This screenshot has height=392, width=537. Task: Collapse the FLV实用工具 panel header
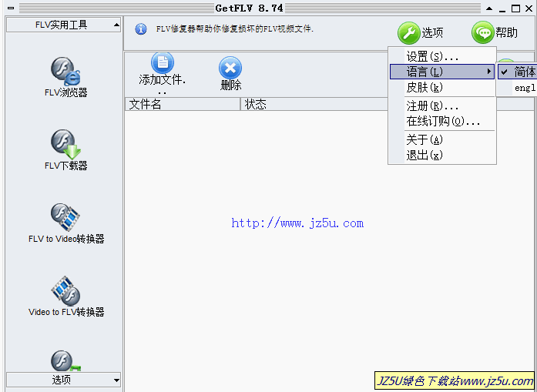click(64, 25)
